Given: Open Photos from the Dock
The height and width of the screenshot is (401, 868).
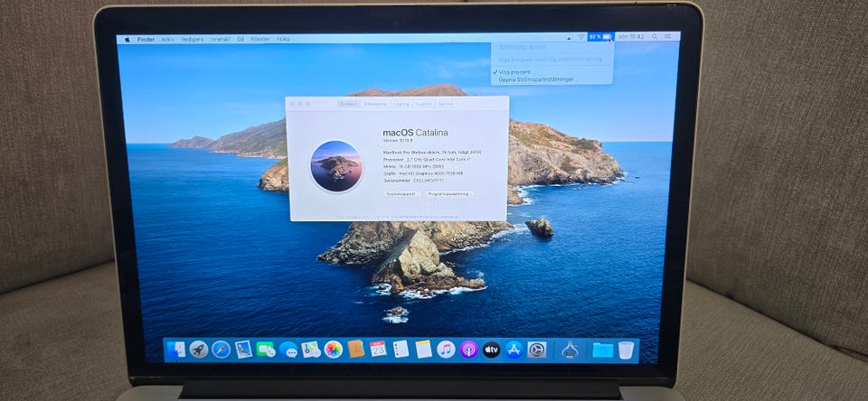Looking at the screenshot, I should coord(334,349).
